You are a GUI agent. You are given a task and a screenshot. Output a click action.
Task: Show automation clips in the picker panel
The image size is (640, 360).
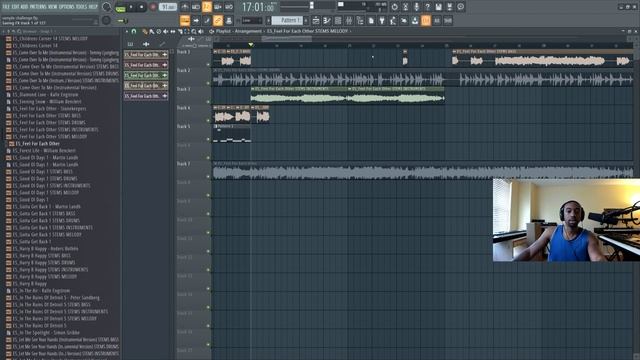pyautogui.click(x=162, y=44)
